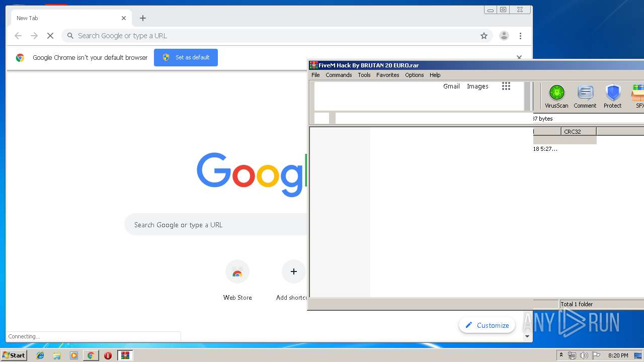Open the Google apps grid icon
The width and height of the screenshot is (644, 362).
506,86
